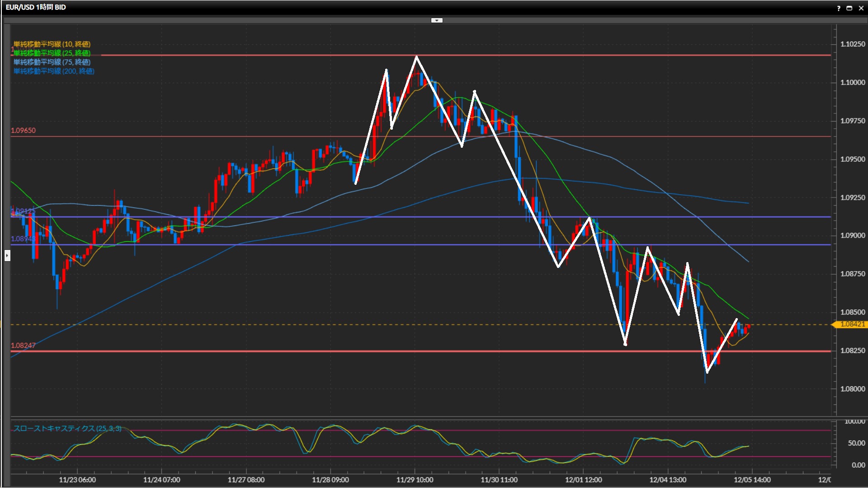Screen dimensions: 868x488
Task: Click the スローストキャスティクス (25,3,3) indicator label
Action: [67, 428]
